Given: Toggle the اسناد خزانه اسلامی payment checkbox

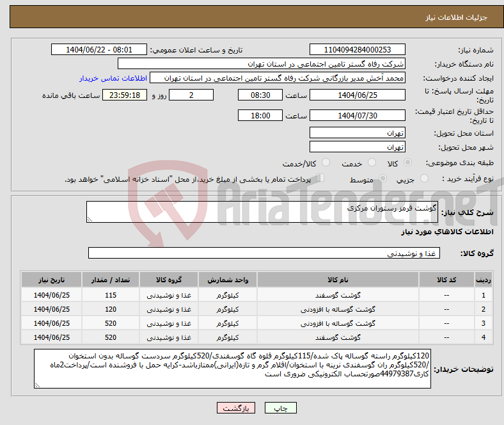Looking at the screenshot, I should point(320,178).
